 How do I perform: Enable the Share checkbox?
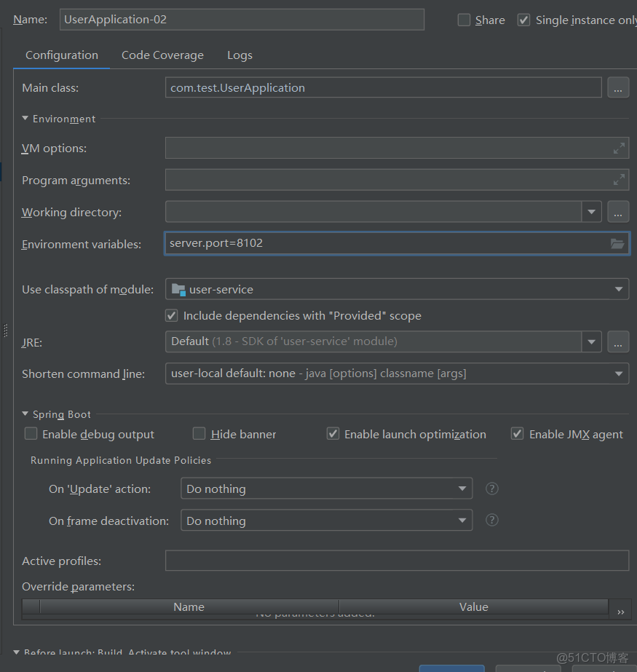[x=464, y=20]
